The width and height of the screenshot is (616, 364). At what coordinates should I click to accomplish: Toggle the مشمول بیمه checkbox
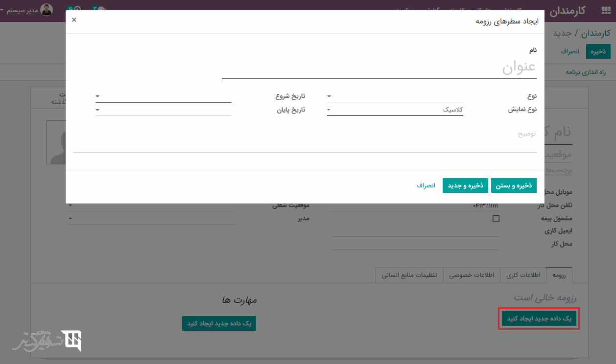(x=496, y=219)
